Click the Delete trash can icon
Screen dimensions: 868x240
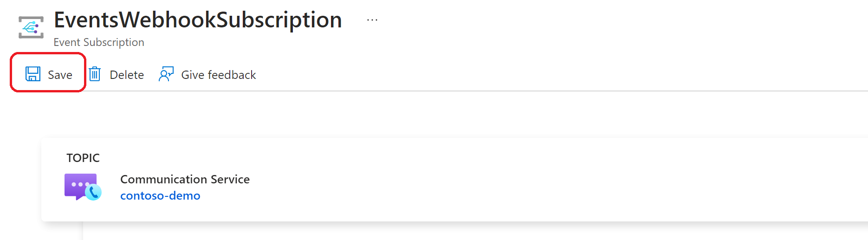95,74
